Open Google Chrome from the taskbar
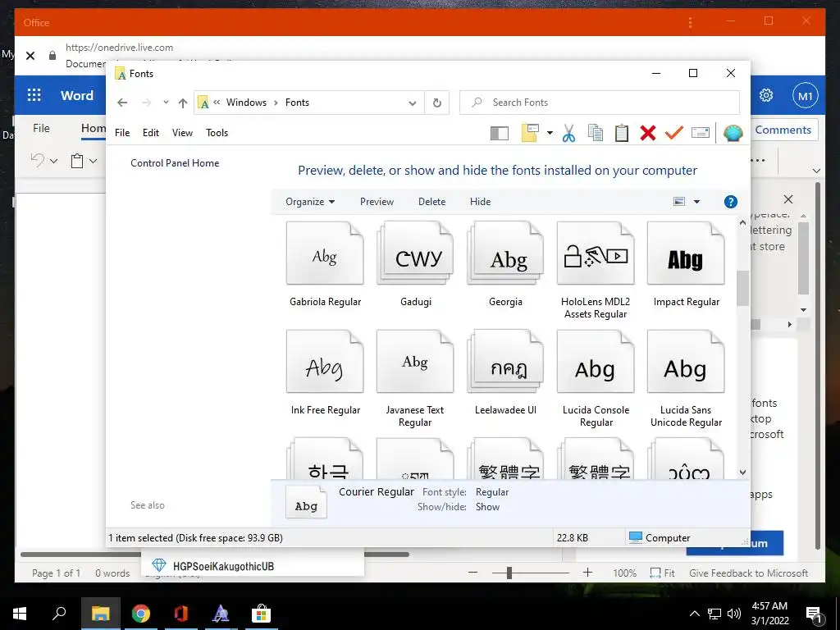Viewport: 840px width, 630px height. point(141,614)
